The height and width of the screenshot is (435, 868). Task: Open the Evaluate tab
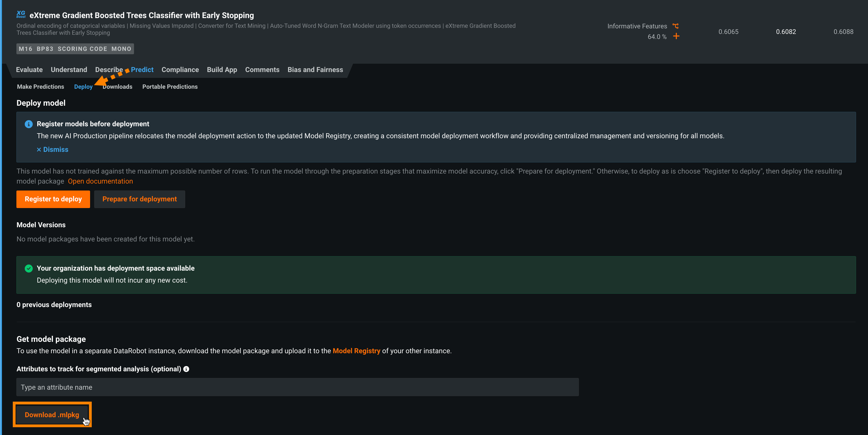[29, 70]
